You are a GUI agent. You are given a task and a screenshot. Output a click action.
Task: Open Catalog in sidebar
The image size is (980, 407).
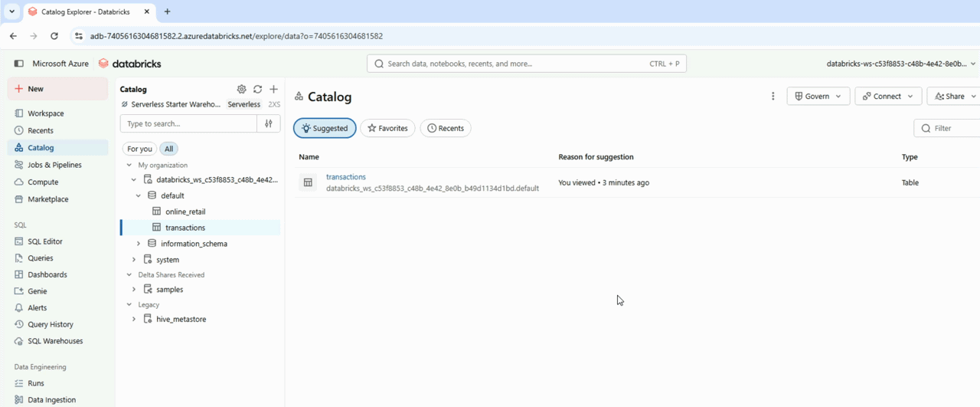pos(57,148)
